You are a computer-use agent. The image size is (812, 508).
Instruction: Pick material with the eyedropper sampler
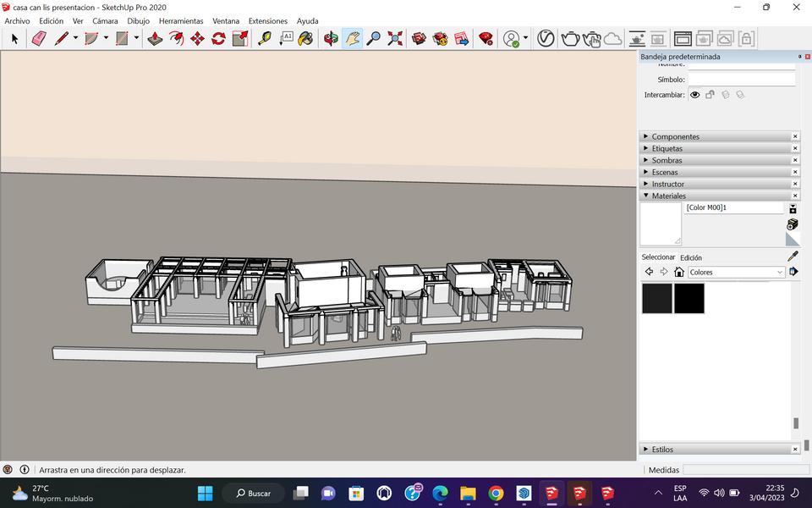[x=793, y=256]
